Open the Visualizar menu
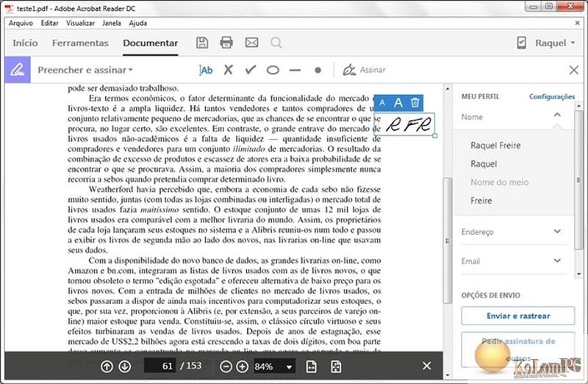Viewport: 588px width, 384px height. (80, 23)
